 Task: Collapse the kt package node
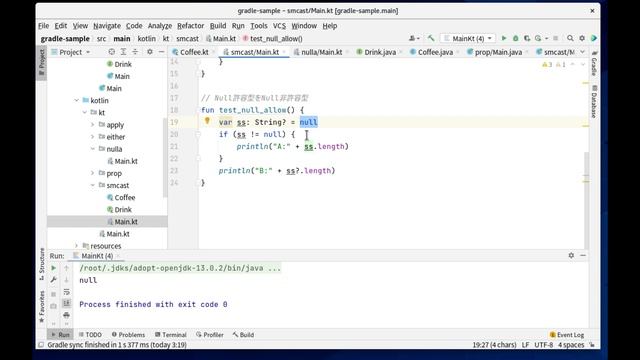[84, 112]
